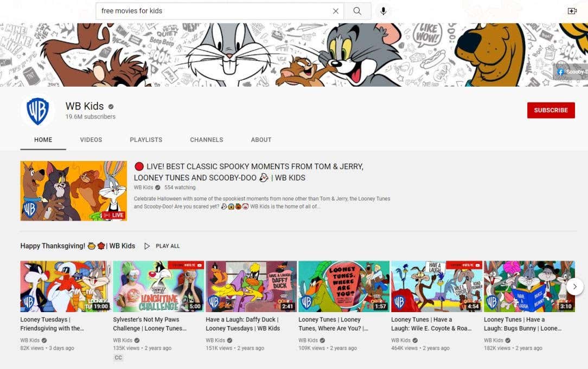Activate voice search microphone icon
The width and height of the screenshot is (588, 369).
(x=383, y=11)
